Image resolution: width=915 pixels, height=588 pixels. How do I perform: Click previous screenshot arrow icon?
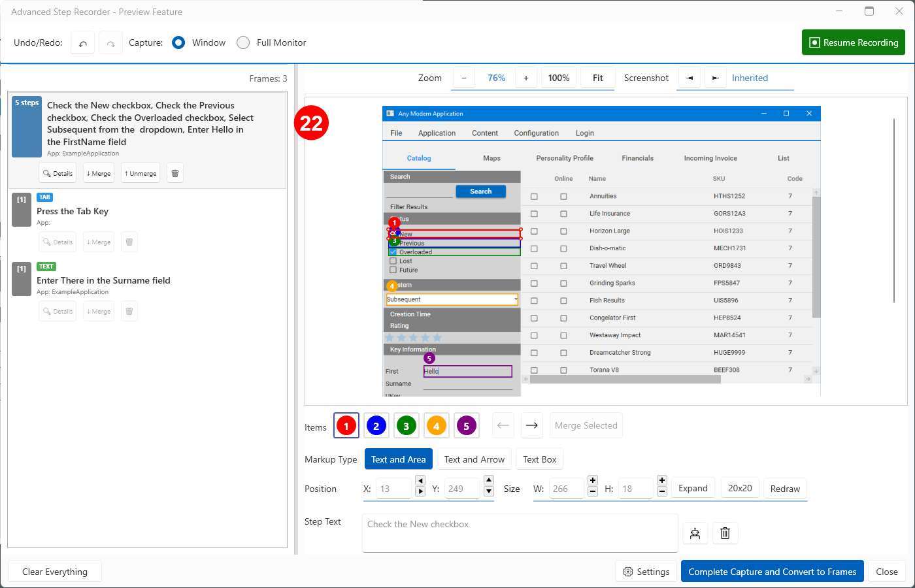coord(689,78)
